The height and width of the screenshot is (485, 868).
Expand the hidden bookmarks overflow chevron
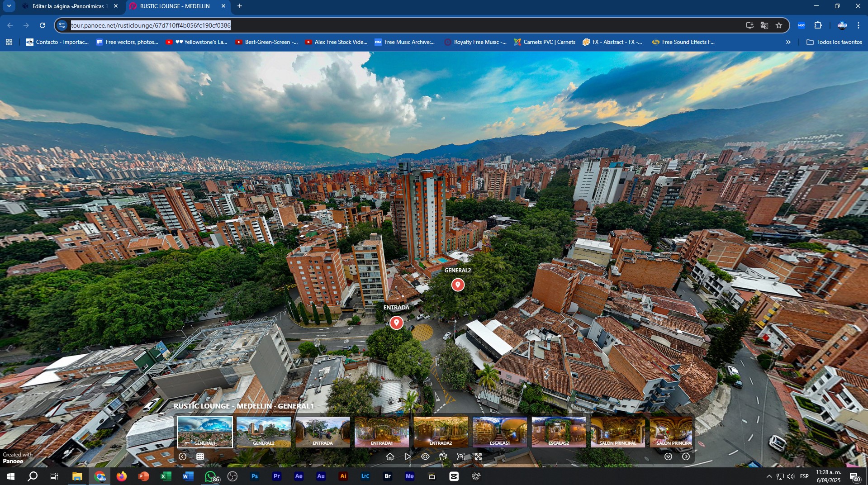pos(788,42)
